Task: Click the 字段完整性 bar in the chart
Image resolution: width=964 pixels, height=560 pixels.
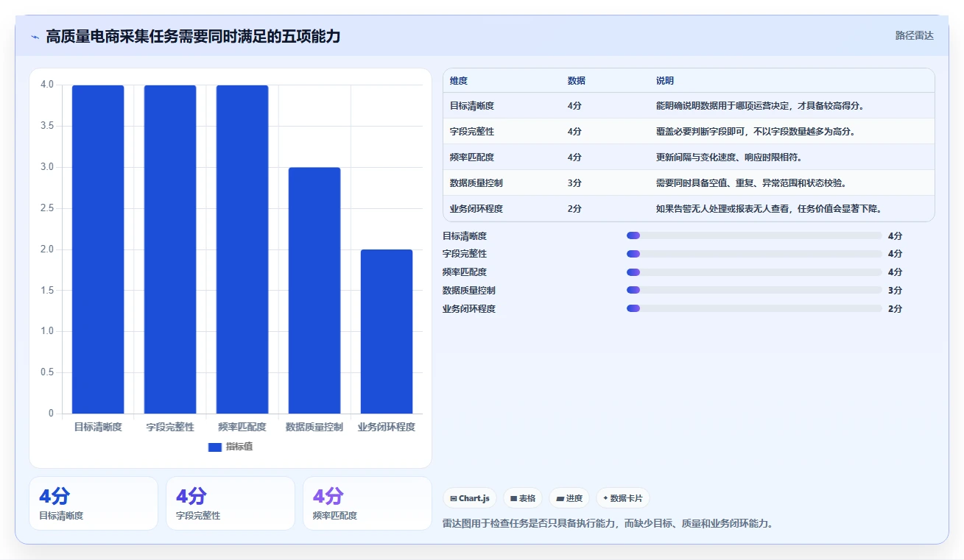Action: click(x=170, y=249)
